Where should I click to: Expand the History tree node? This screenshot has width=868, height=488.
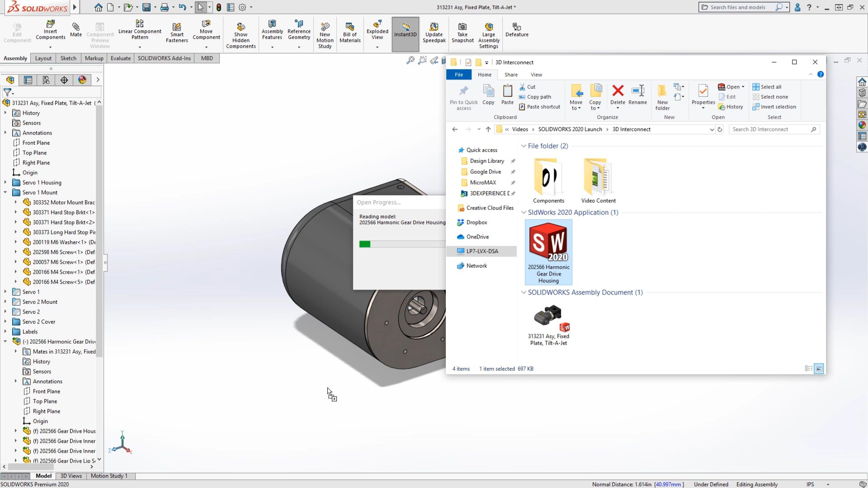[5, 113]
